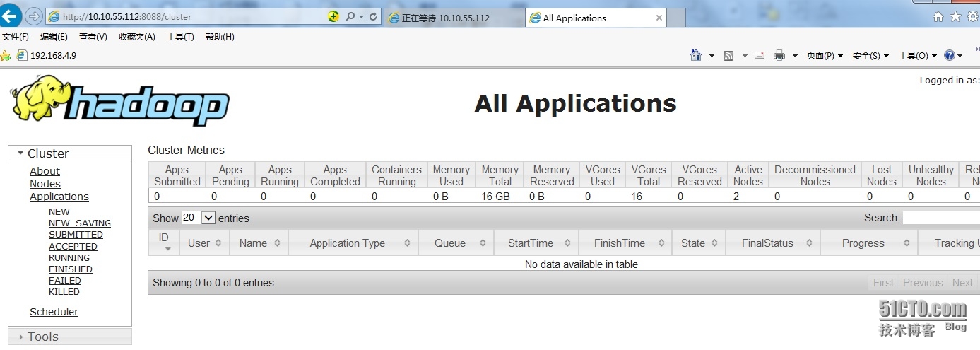The image size is (980, 350).
Task: Click the table Search input field
Action: (940, 218)
